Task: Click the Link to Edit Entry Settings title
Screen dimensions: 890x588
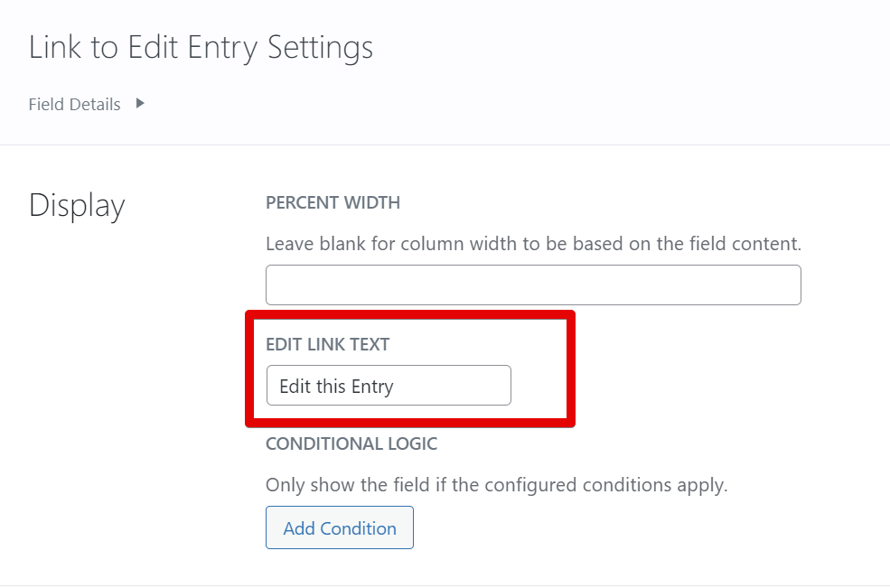Action: (x=201, y=47)
